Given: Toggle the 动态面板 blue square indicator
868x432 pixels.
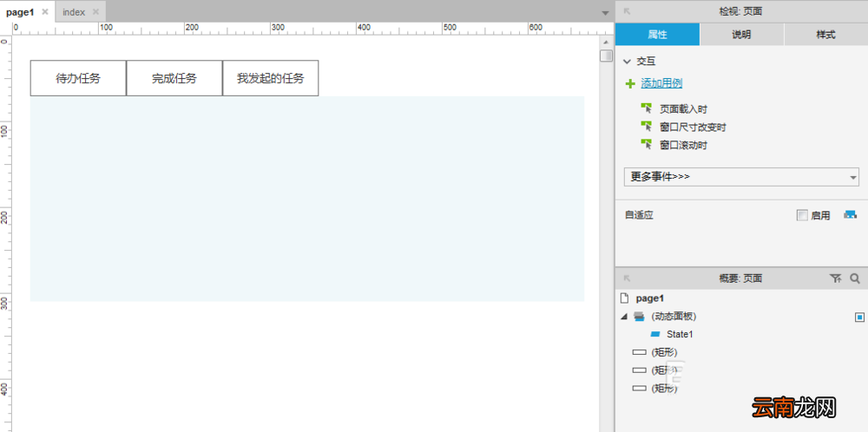Looking at the screenshot, I should pos(859,317).
